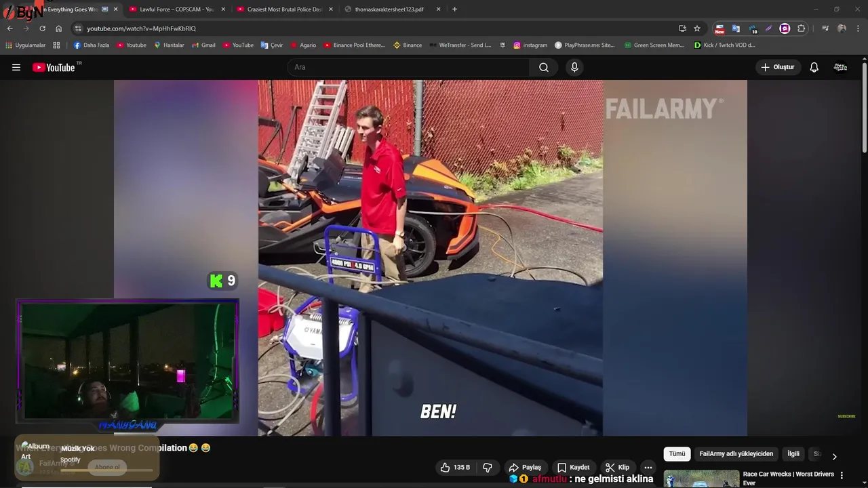Switch to Craziest Most Brutal Police Dash tab
868x488 pixels.
[x=284, y=9]
